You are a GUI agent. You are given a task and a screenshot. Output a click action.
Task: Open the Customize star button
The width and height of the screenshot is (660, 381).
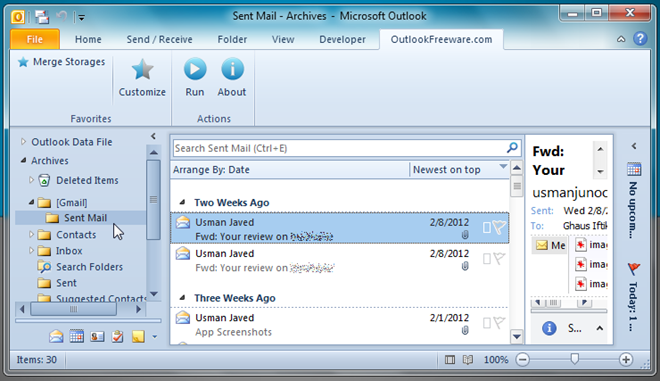tap(142, 77)
